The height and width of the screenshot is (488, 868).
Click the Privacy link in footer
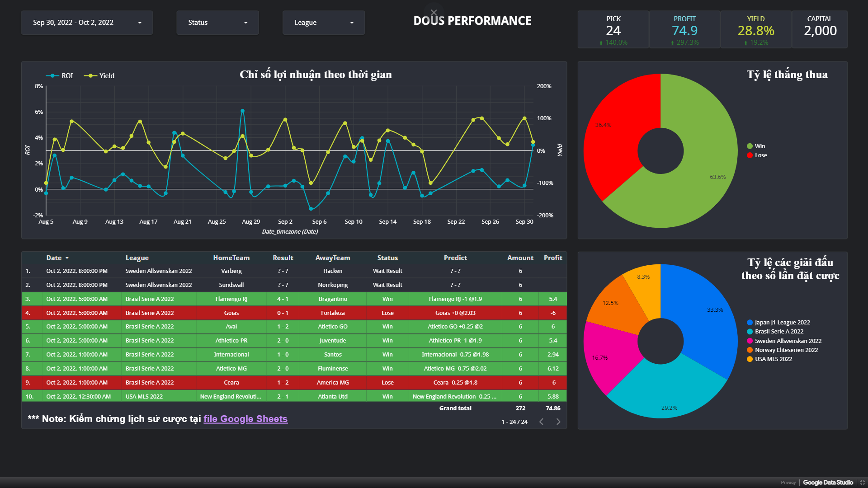[788, 483]
